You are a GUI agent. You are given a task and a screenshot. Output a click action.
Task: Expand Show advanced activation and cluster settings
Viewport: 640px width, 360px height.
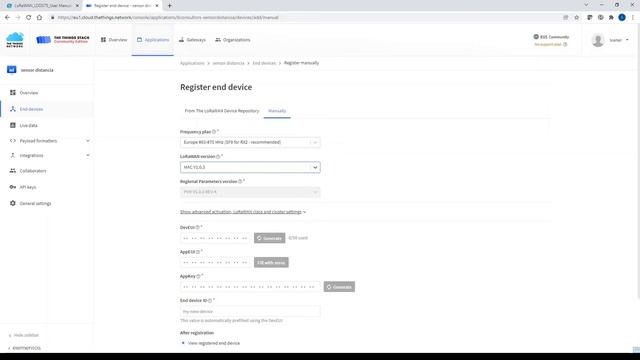click(242, 212)
